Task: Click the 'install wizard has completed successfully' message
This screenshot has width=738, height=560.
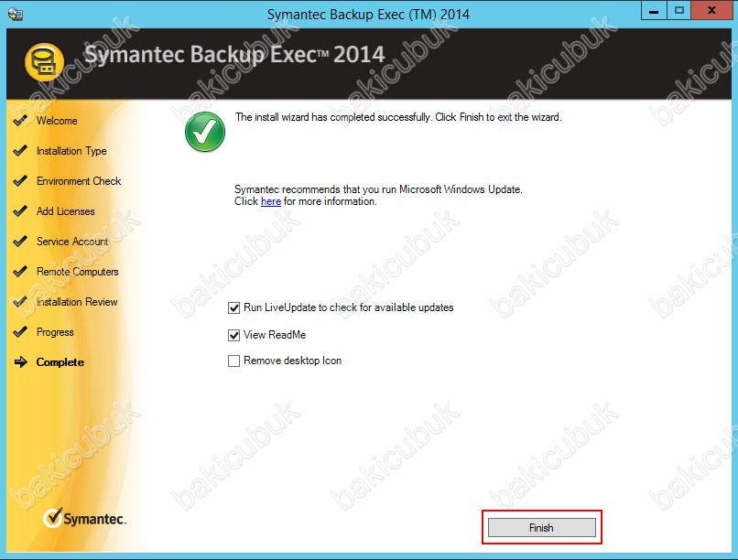Action: [398, 117]
